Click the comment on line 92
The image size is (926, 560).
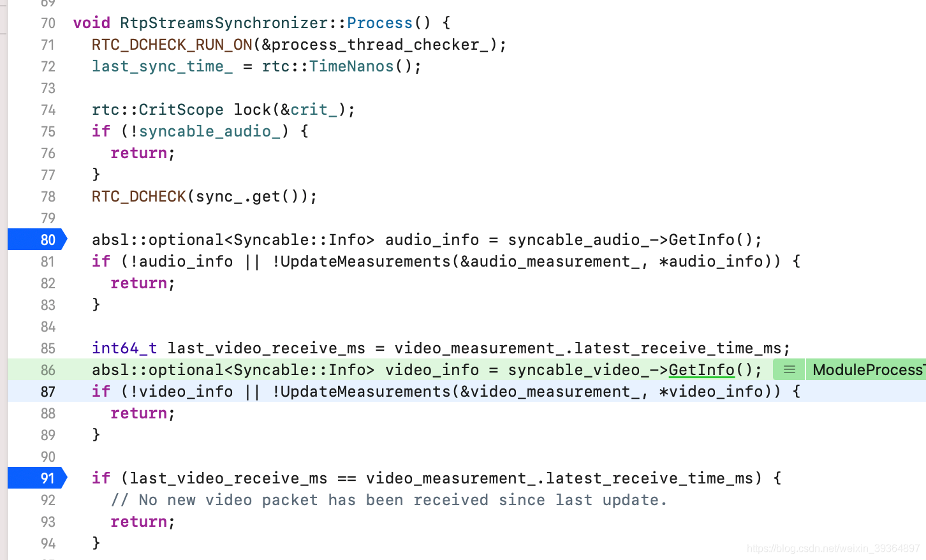coord(390,500)
